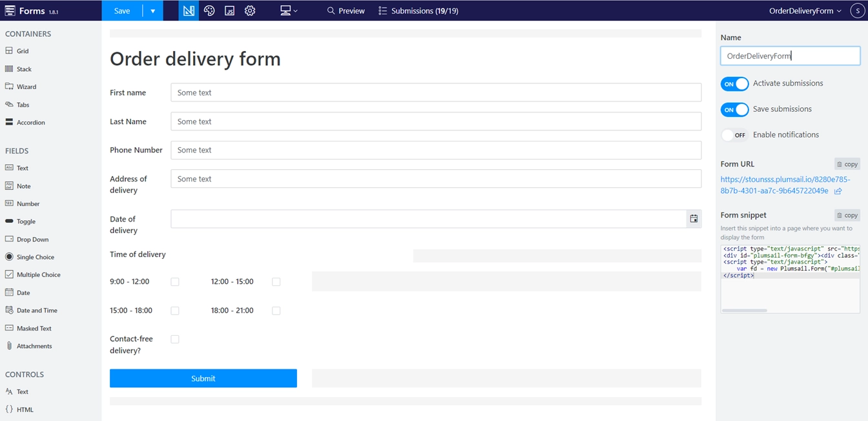Select the Text control under Controls
This screenshot has height=421, width=868.
click(17, 392)
